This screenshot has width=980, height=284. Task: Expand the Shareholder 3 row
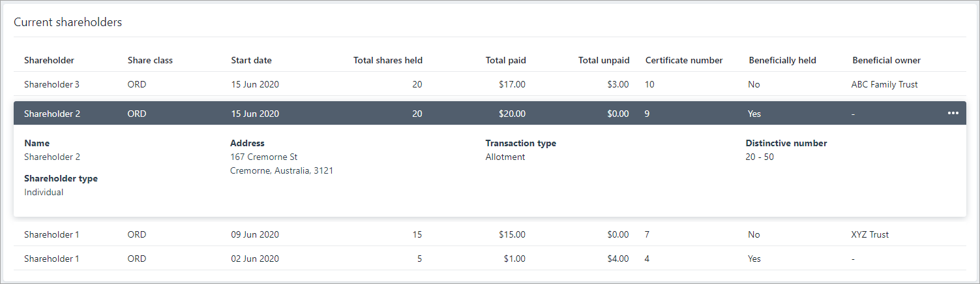52,84
